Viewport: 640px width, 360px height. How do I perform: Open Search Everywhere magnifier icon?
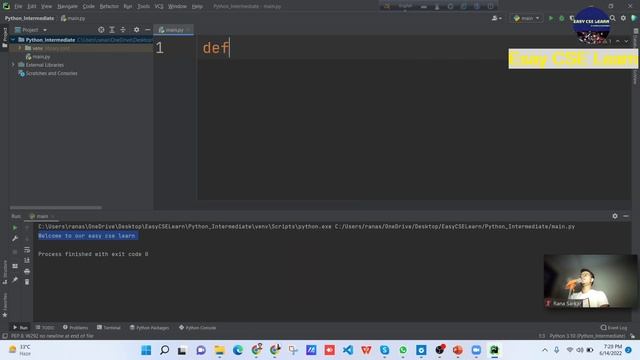point(613,18)
